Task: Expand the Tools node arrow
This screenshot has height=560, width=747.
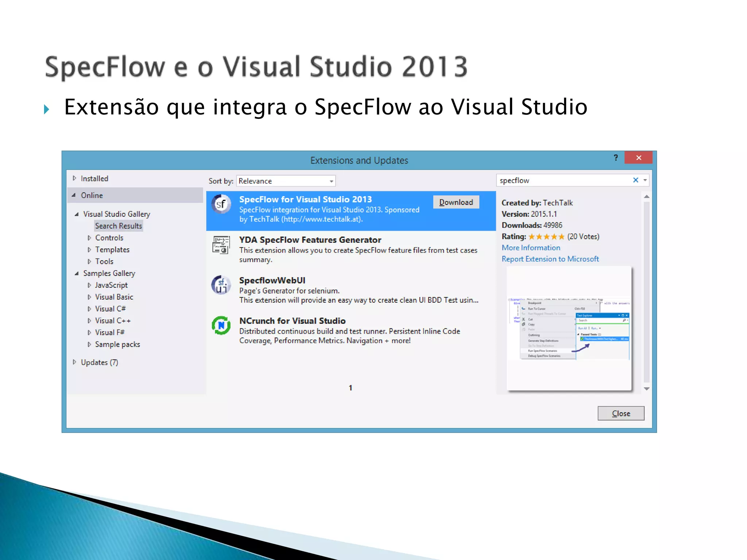Action: tap(89, 261)
